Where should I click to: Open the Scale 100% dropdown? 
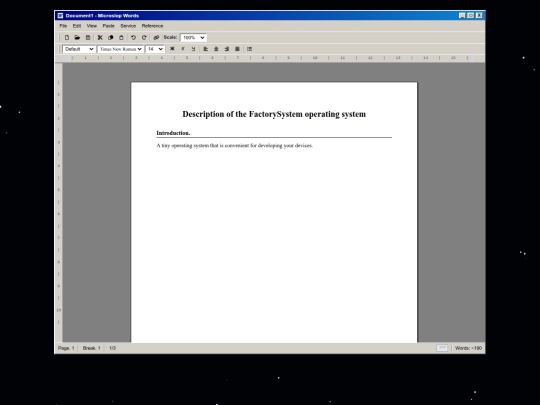coord(194,38)
